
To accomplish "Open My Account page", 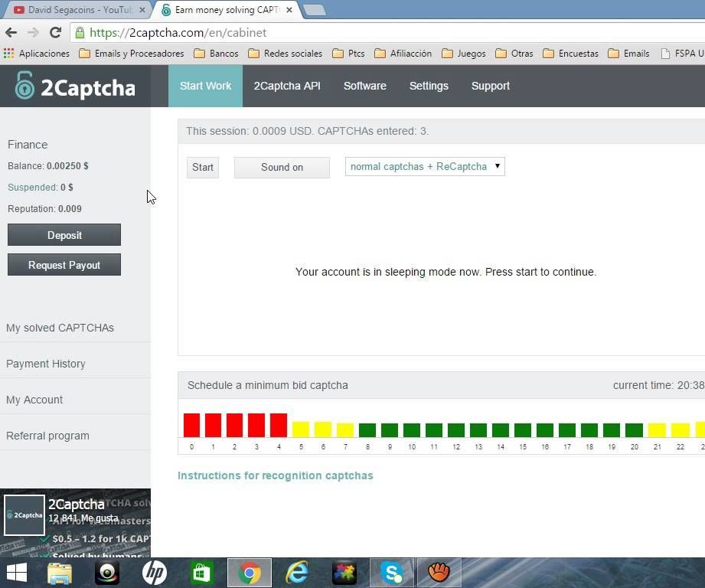I will [x=34, y=400].
